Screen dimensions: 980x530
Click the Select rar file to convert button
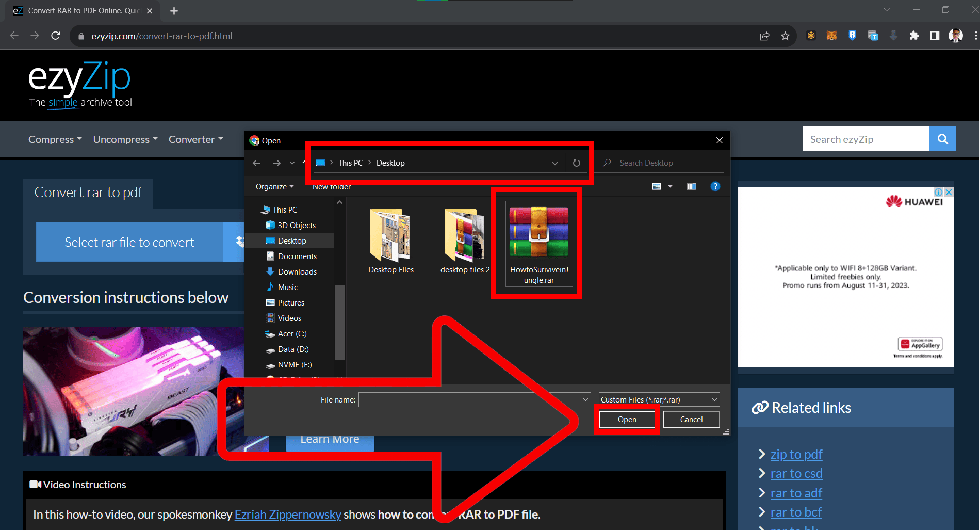(x=129, y=242)
